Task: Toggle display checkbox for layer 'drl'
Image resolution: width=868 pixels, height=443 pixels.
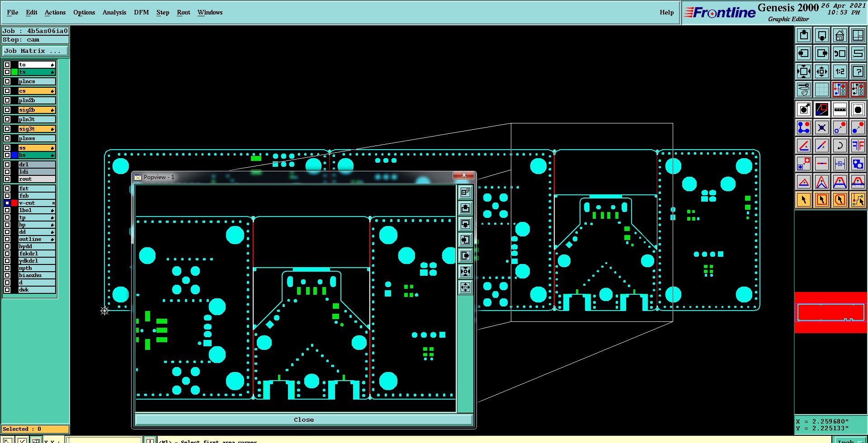Action: click(7, 165)
